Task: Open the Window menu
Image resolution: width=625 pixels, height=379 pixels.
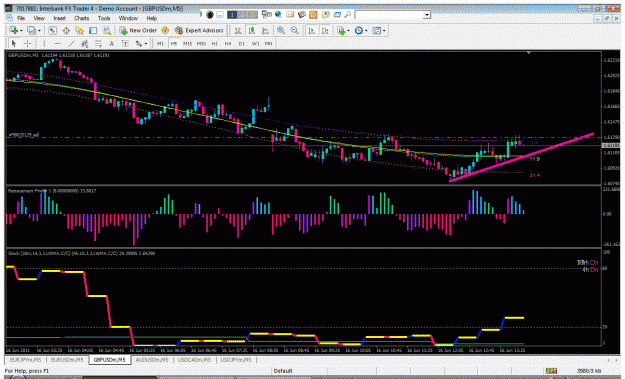Action: tap(128, 18)
